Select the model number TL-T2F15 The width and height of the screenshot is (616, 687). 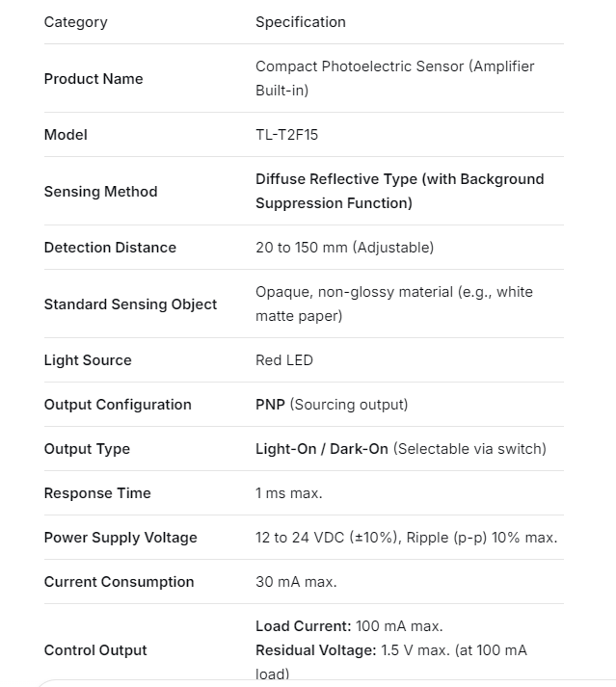[x=286, y=135]
